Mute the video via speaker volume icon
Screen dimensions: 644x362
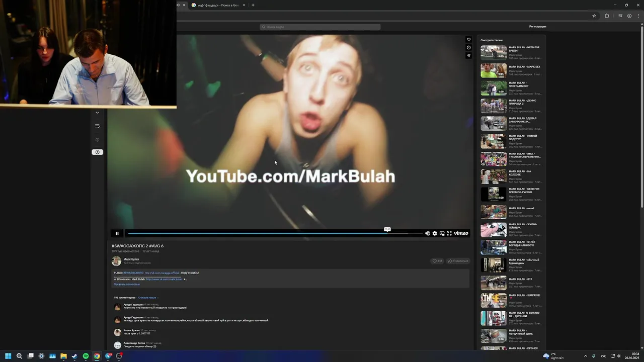[x=428, y=233]
